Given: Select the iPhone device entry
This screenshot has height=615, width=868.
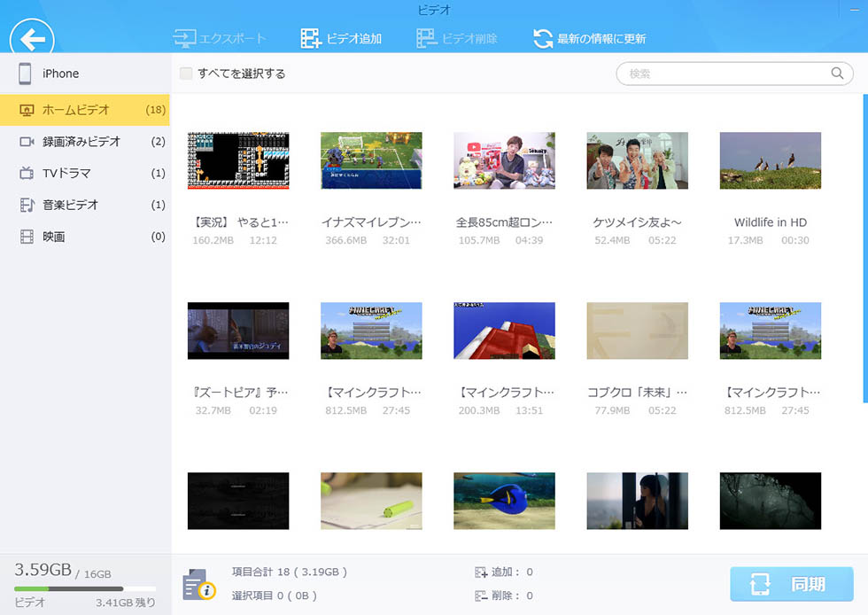Looking at the screenshot, I should (x=85, y=74).
